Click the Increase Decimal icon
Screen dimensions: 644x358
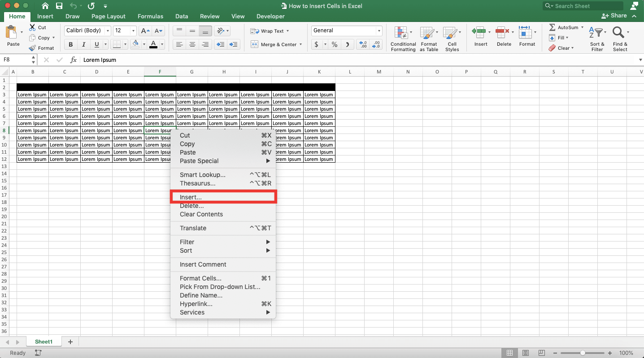[x=363, y=44]
